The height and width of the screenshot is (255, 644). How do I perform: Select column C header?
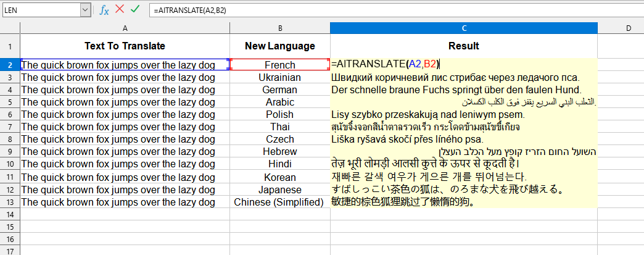click(x=464, y=28)
